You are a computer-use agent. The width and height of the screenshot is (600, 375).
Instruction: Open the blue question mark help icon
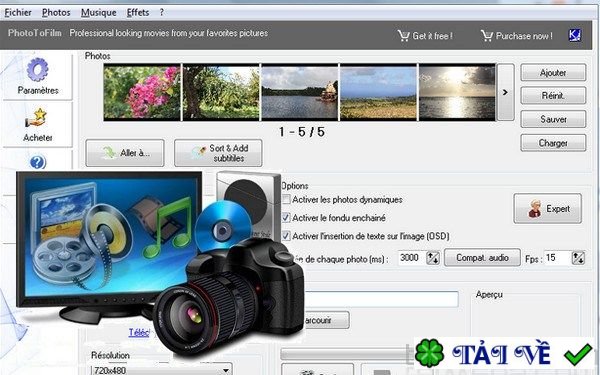(38, 163)
